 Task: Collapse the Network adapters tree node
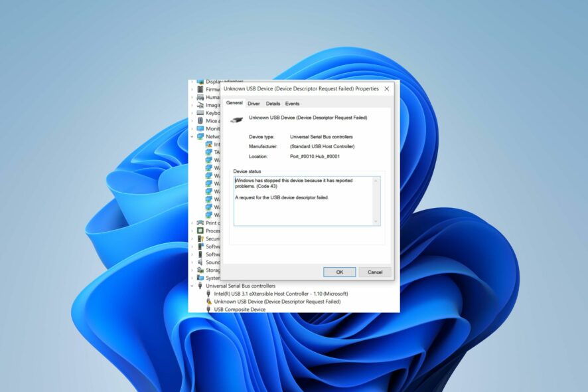point(192,136)
